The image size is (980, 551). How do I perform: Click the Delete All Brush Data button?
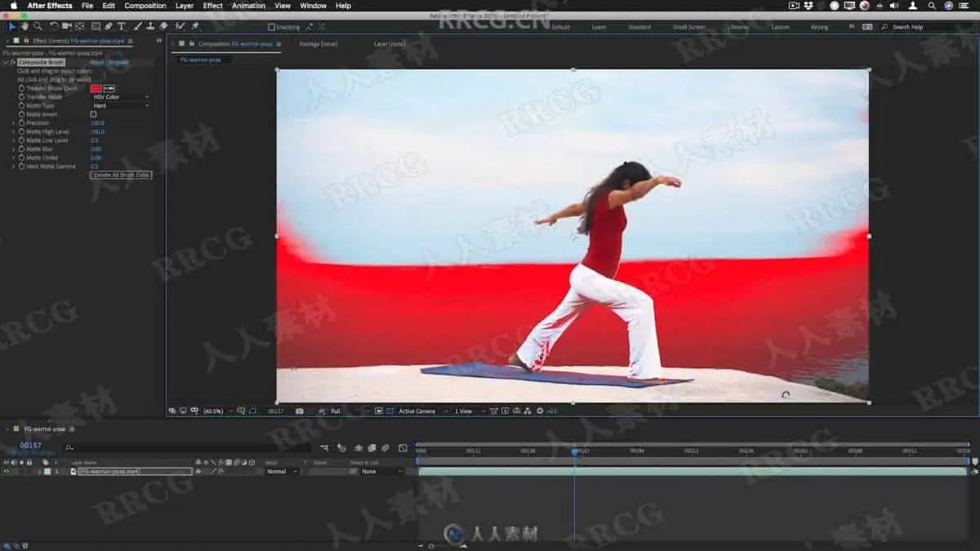point(122,175)
